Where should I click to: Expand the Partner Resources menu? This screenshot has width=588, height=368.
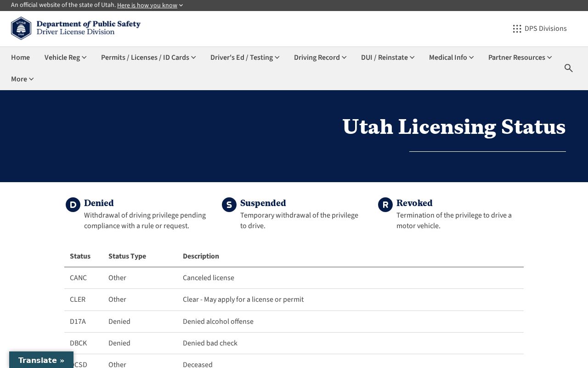(x=520, y=57)
